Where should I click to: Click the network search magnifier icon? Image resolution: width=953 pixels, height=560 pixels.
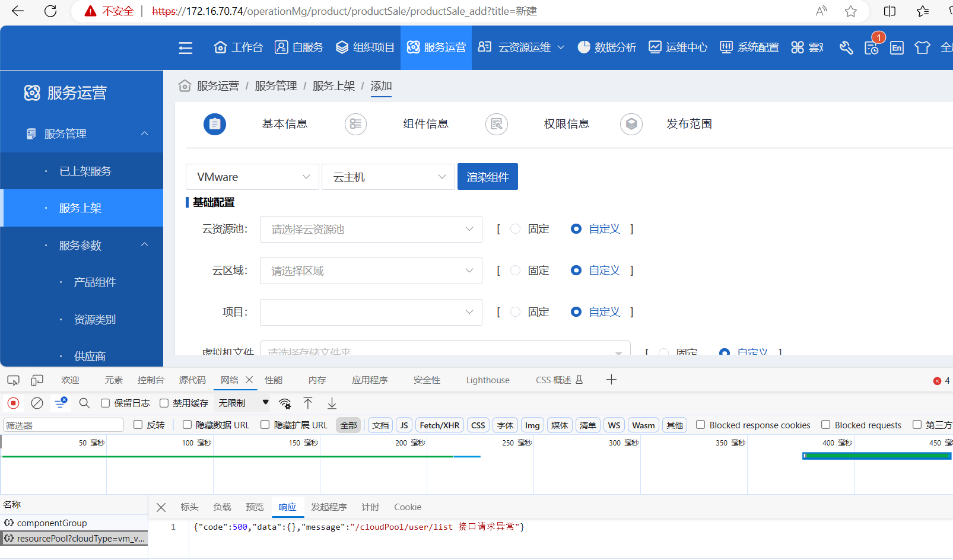pos(84,403)
